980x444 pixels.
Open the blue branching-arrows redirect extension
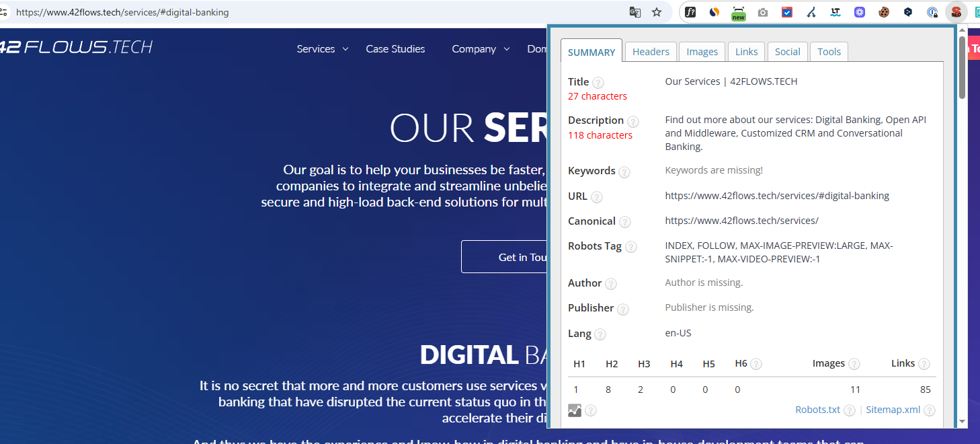pos(811,12)
